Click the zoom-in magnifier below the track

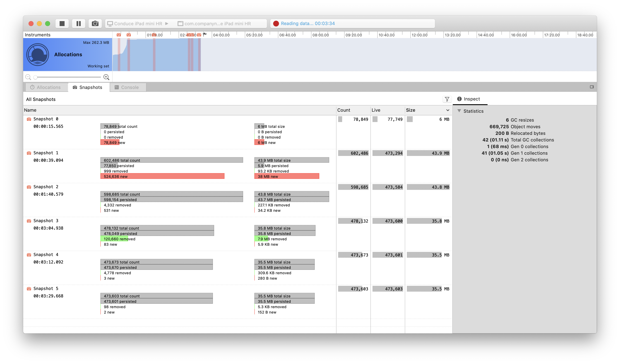point(106,77)
